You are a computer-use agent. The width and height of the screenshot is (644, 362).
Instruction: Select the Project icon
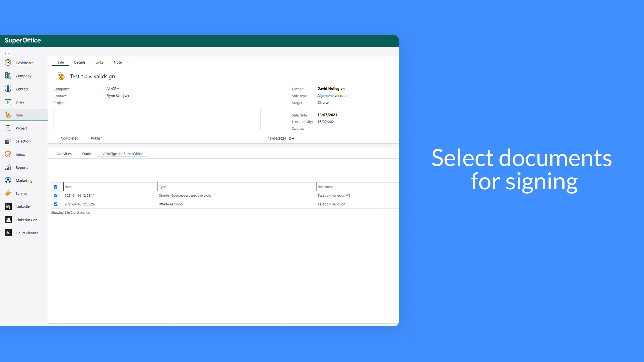click(8, 128)
